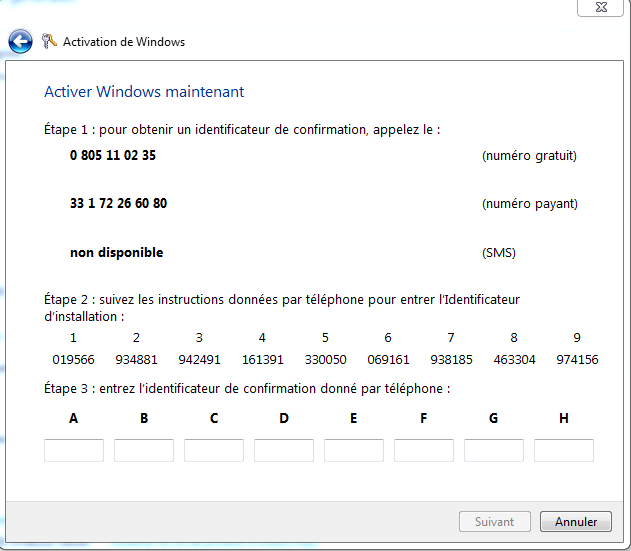Click the '(numéro gratuit)' label

(529, 156)
